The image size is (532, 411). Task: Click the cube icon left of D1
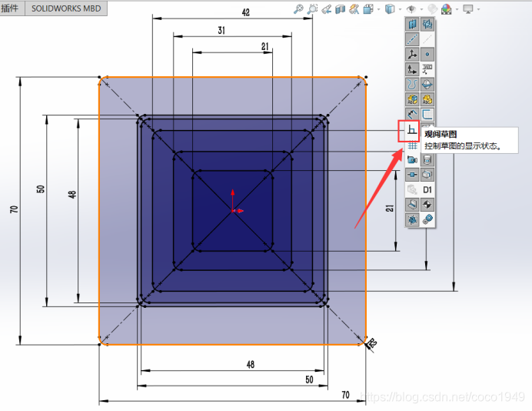(x=427, y=175)
